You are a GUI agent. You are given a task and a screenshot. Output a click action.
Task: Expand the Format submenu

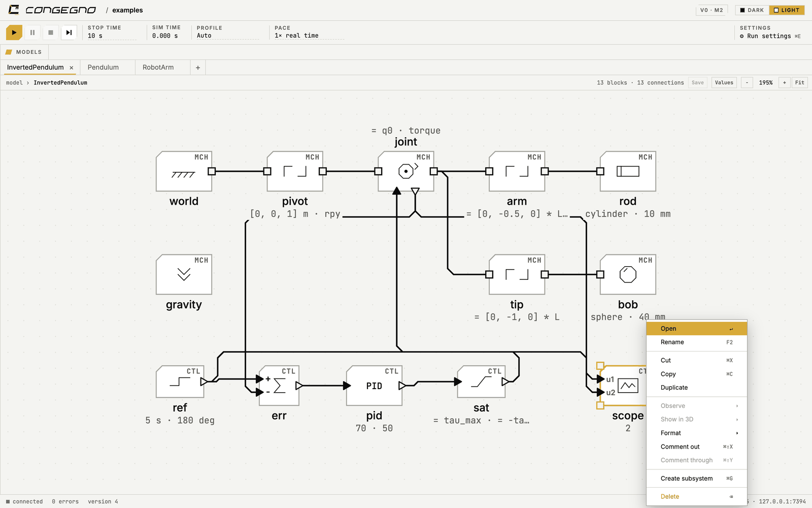click(x=697, y=433)
